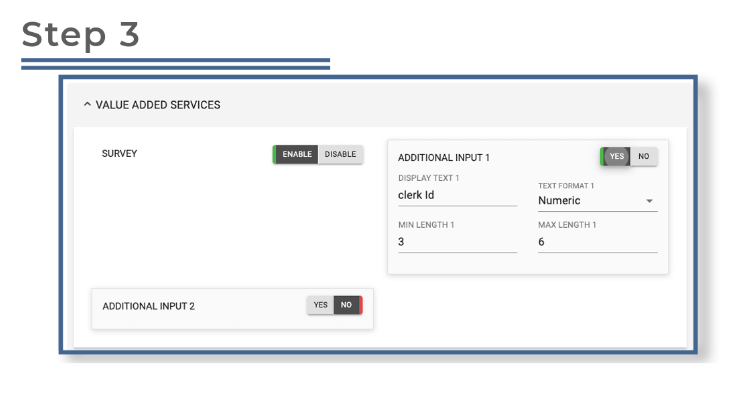This screenshot has width=747, height=402.
Task: Open the Text Format 1 dropdown arrow
Action: pos(650,201)
